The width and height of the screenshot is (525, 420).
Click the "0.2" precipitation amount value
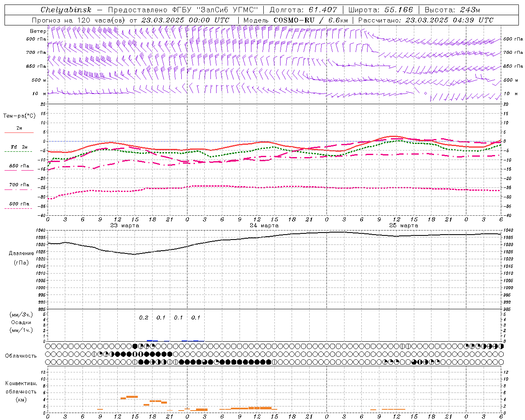(x=144, y=317)
